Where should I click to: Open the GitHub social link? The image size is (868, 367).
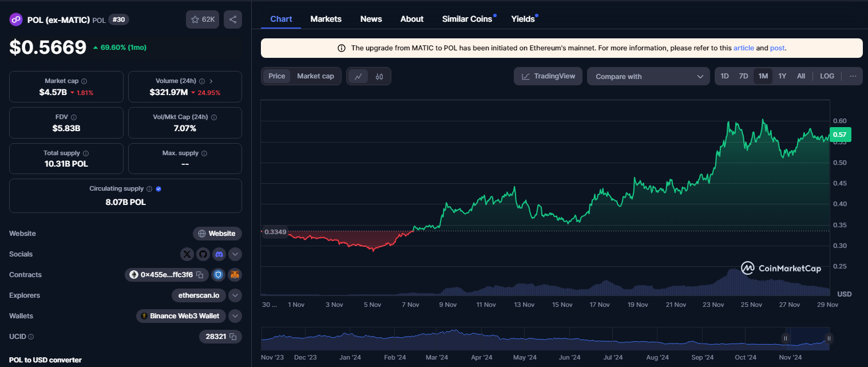pos(203,254)
